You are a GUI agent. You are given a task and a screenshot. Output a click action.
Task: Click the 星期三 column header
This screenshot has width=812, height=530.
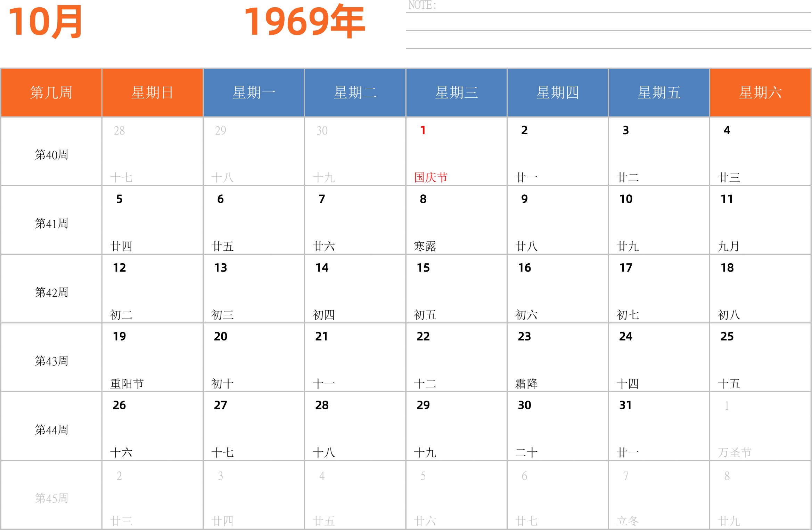(x=457, y=93)
